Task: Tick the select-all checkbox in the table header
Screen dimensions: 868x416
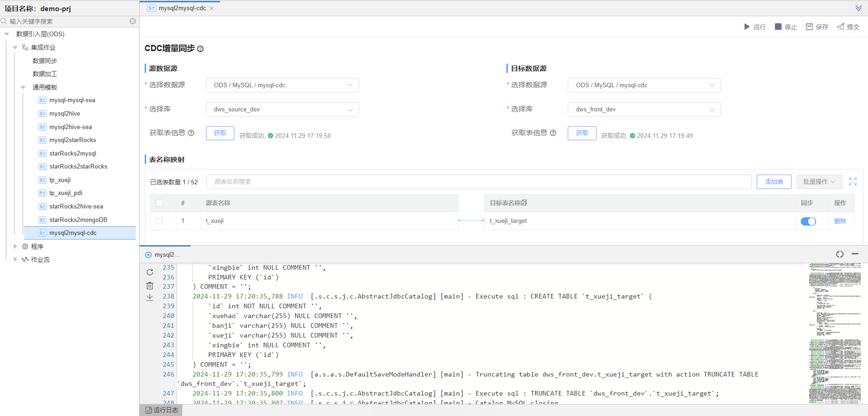Action: click(x=159, y=203)
